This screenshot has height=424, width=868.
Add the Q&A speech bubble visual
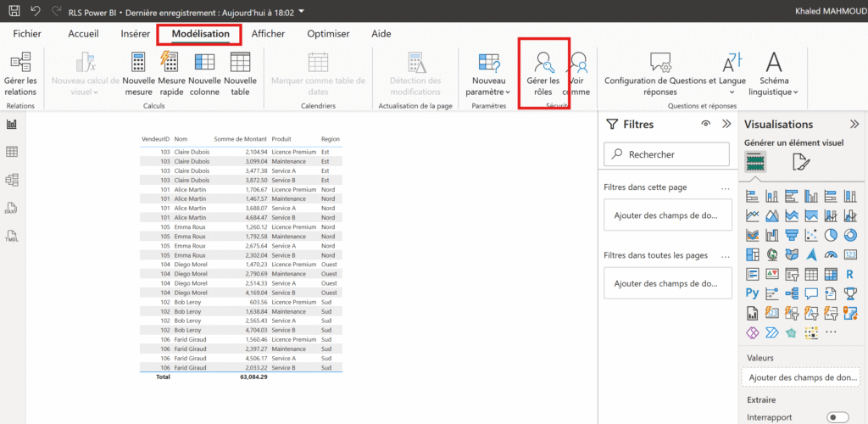pyautogui.click(x=811, y=293)
